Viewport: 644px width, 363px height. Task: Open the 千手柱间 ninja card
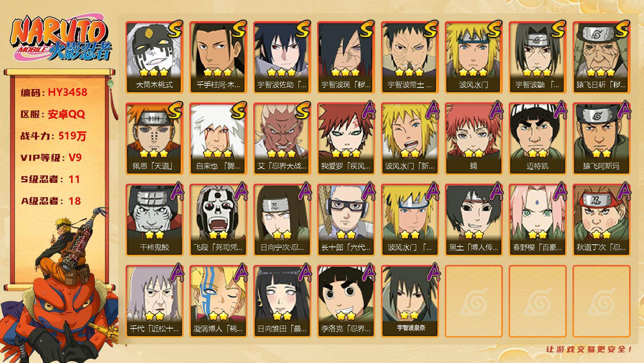[218, 57]
